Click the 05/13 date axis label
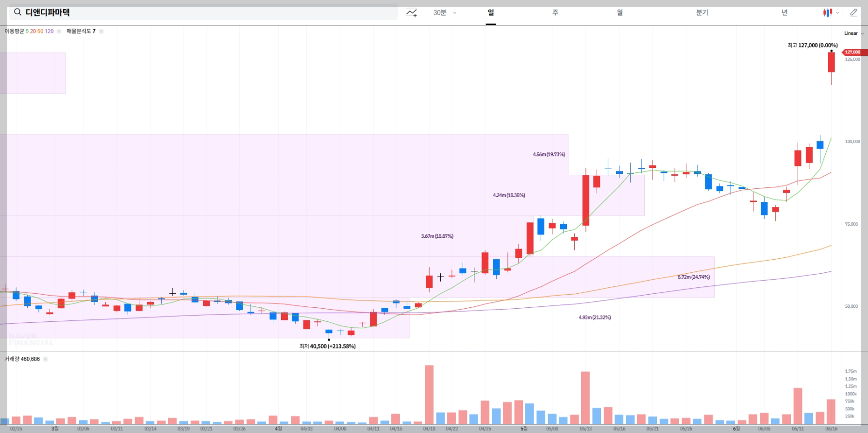 [585, 429]
